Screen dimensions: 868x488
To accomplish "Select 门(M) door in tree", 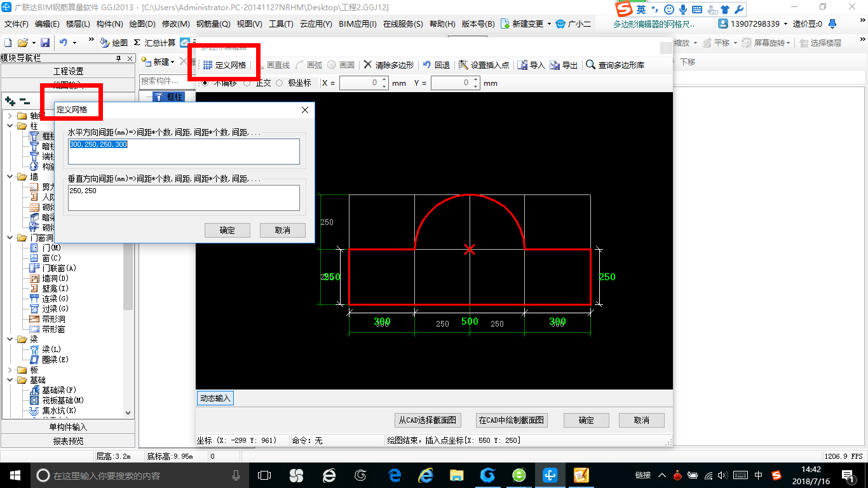I will point(51,248).
